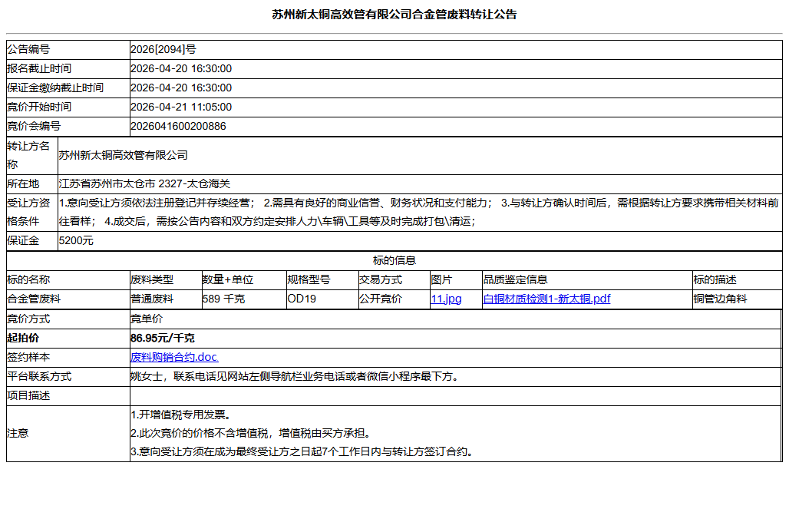Click the 标的描述 column header
Viewport: 789px width, 532px height.
715,280
